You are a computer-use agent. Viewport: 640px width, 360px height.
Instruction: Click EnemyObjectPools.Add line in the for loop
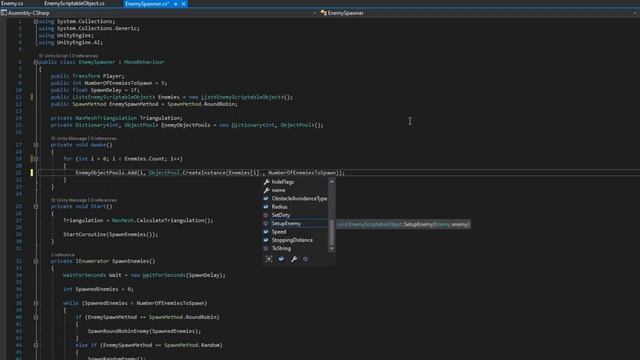point(210,173)
